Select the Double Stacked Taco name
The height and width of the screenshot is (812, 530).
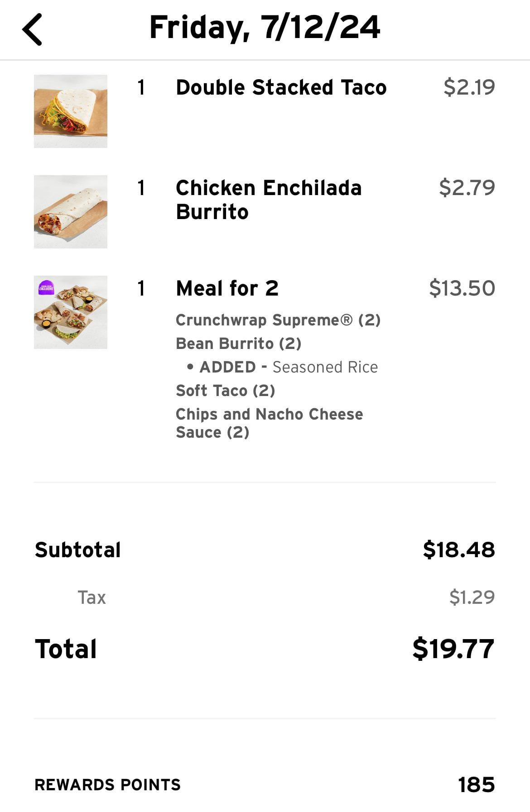click(281, 87)
